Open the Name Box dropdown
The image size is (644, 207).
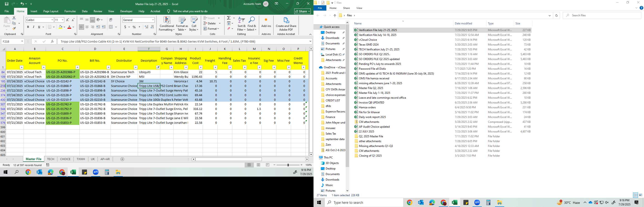point(22,41)
